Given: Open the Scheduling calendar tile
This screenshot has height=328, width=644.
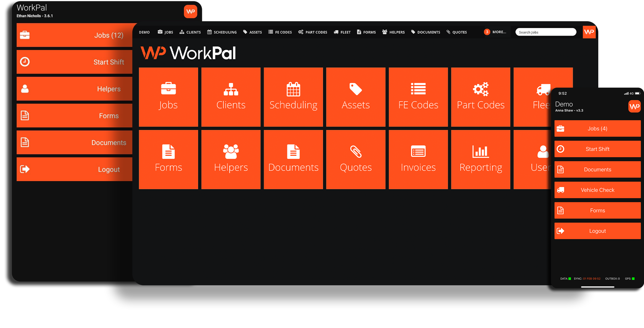Looking at the screenshot, I should (293, 97).
